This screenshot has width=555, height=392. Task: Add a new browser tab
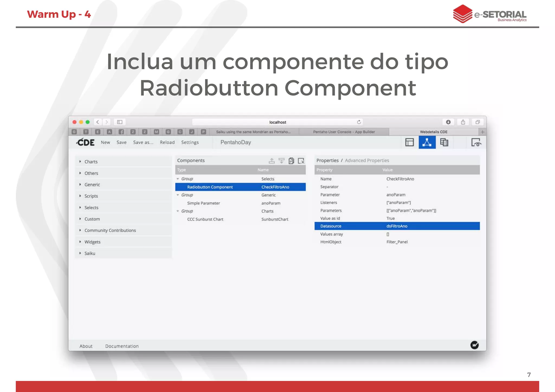coord(482,132)
